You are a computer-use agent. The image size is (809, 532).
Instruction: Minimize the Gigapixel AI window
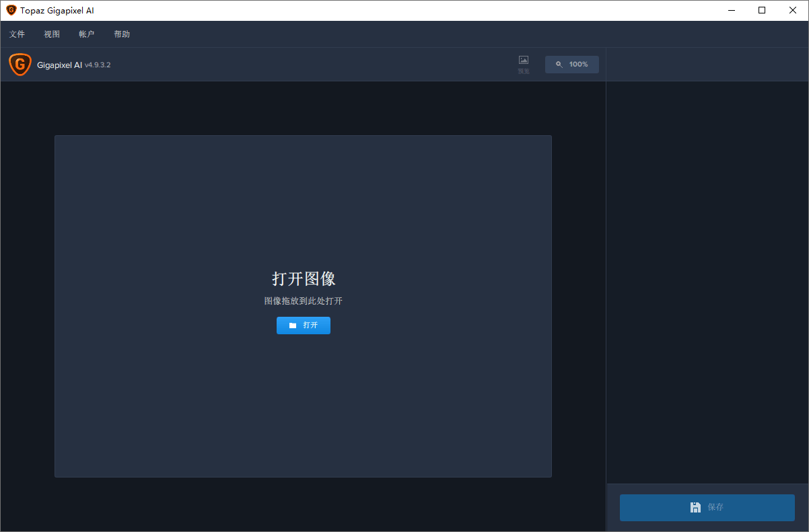point(731,10)
